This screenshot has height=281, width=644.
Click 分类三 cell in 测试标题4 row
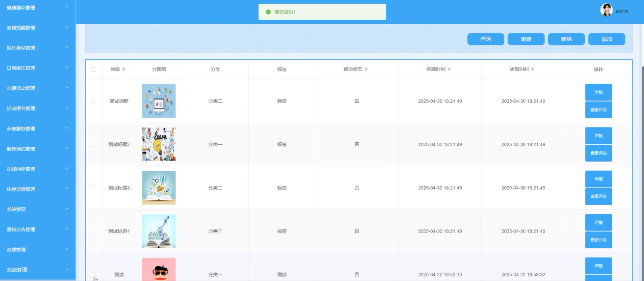(215, 231)
